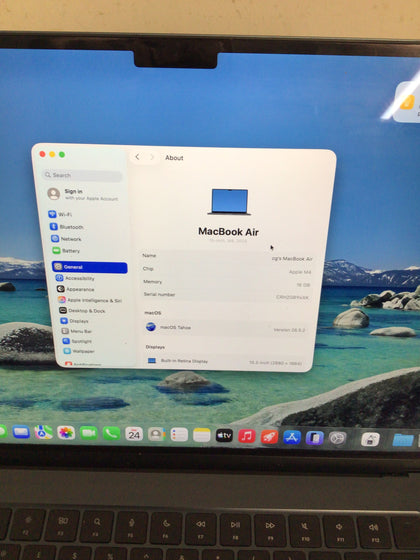Launch Apple TV from the Dock
The width and height of the screenshot is (420, 560).
pyautogui.click(x=224, y=436)
